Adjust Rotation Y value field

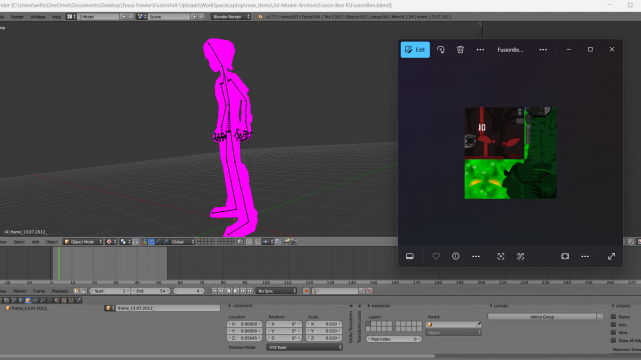(284, 331)
